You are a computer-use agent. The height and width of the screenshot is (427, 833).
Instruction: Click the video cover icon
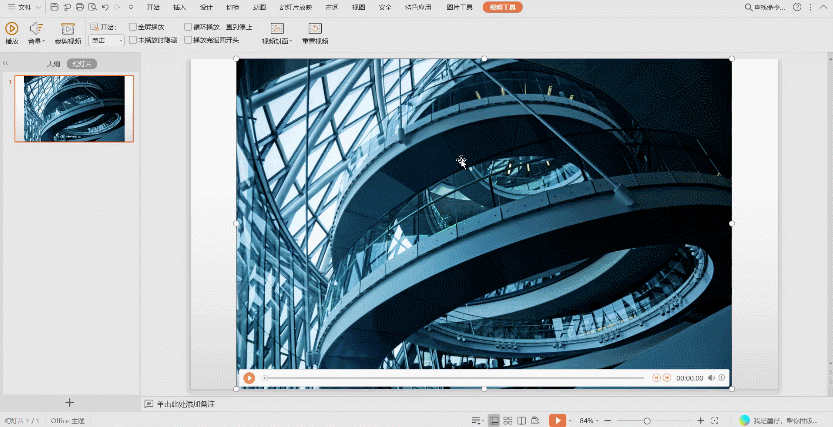277,29
